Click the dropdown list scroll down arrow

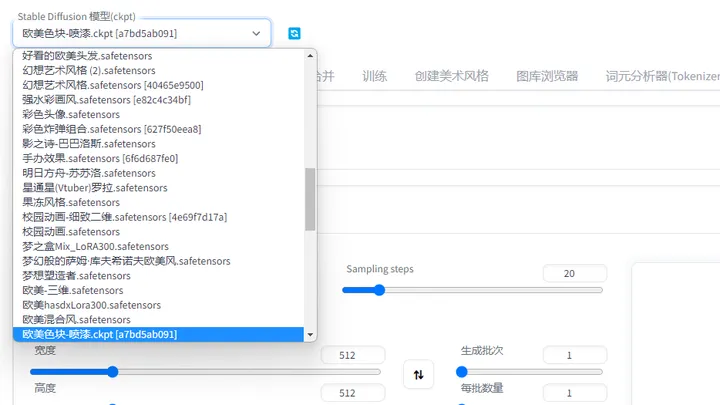(310, 335)
